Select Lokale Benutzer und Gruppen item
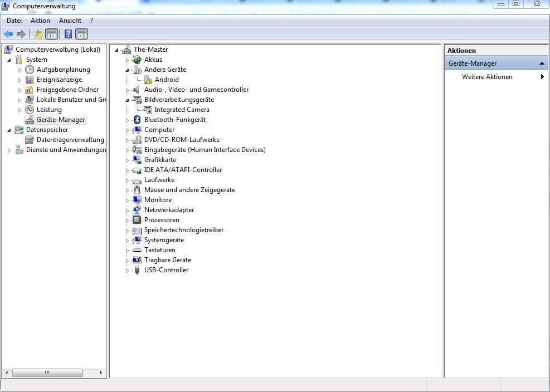This screenshot has height=392, width=550. click(71, 100)
